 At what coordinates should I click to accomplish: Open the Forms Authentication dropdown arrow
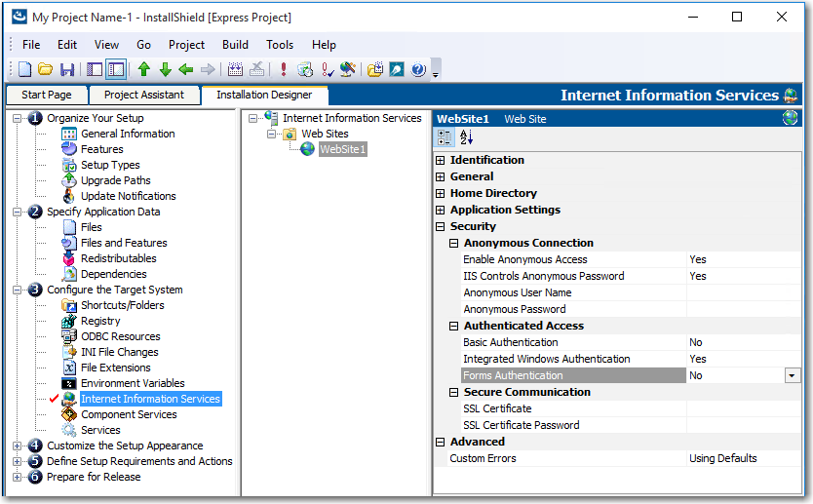[x=792, y=375]
